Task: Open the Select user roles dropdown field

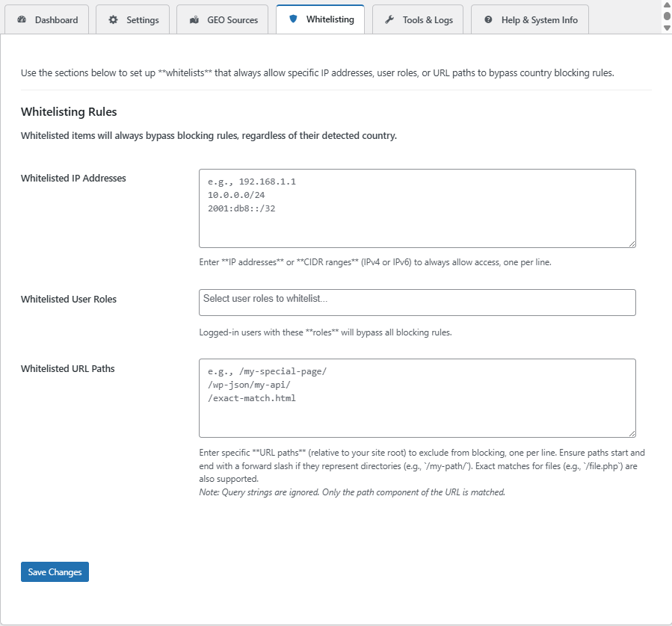Action: coord(417,302)
